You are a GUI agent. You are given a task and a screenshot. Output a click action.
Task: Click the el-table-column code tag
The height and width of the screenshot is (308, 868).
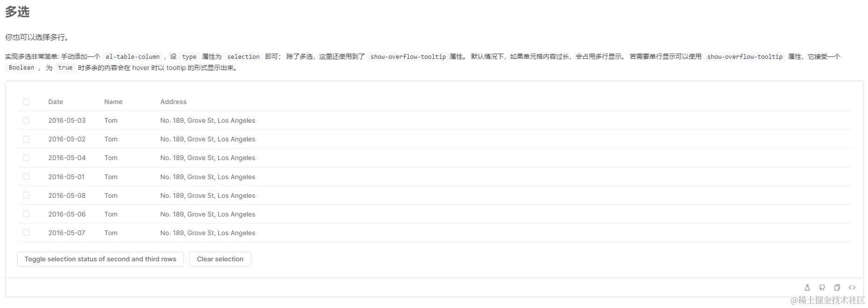coord(133,56)
